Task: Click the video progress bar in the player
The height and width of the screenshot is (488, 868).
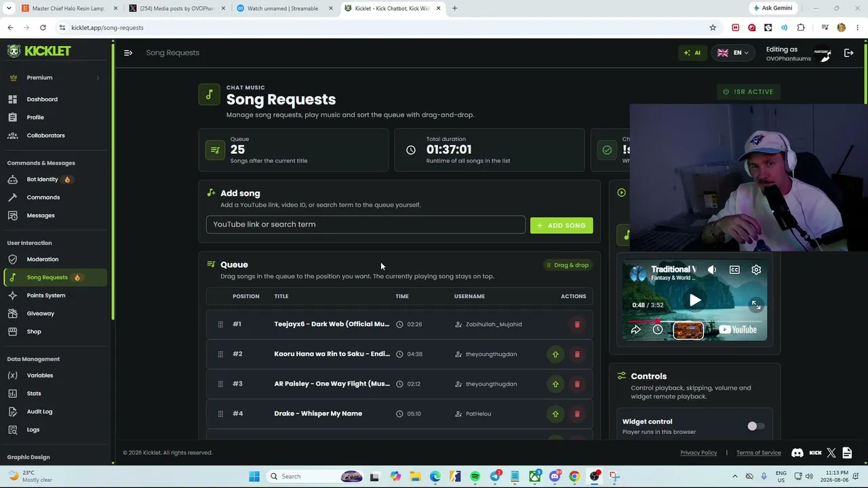Action: pos(695,320)
